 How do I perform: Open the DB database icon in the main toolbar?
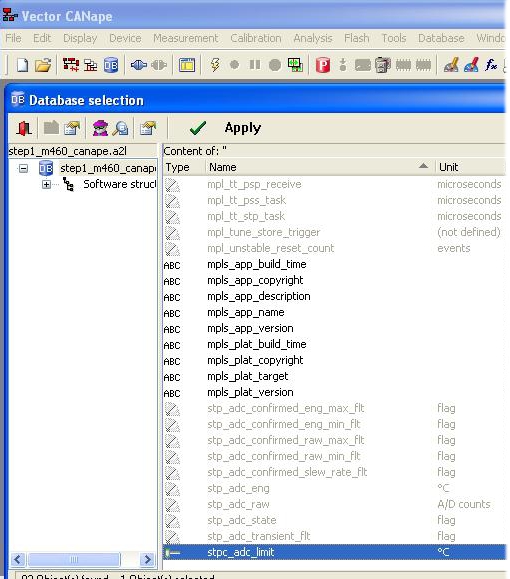[x=111, y=65]
